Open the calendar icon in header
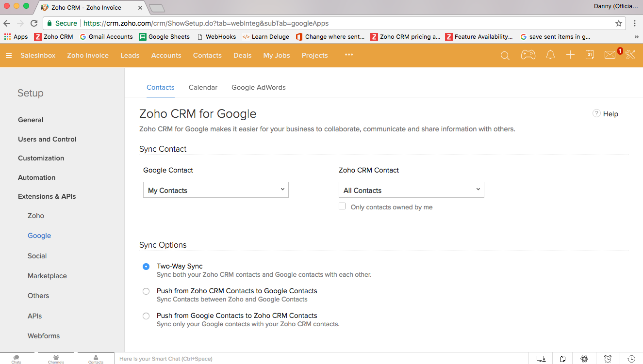The image size is (643, 364). click(590, 55)
